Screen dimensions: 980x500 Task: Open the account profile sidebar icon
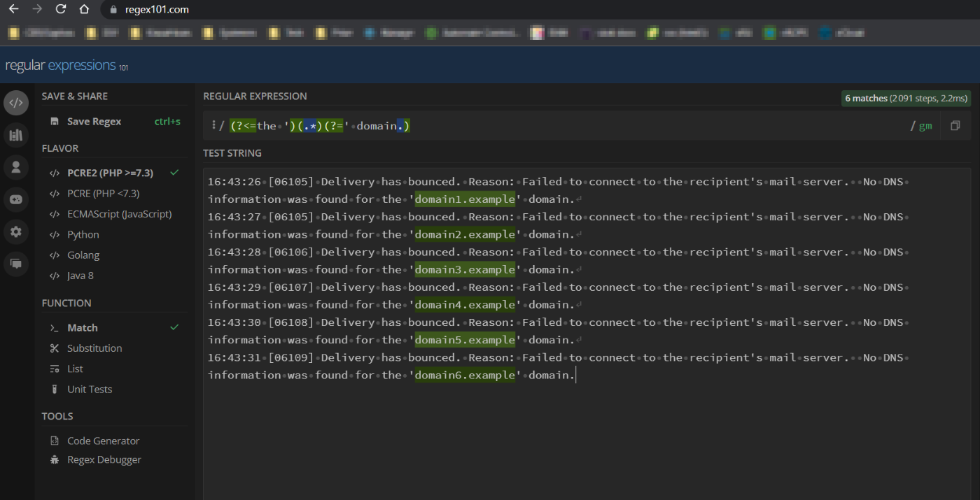click(x=16, y=166)
